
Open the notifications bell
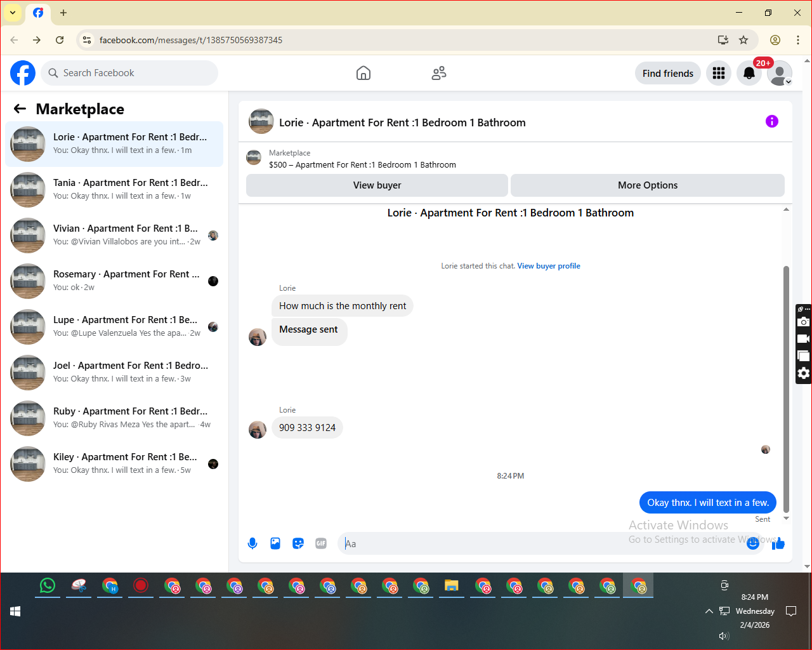[749, 73]
